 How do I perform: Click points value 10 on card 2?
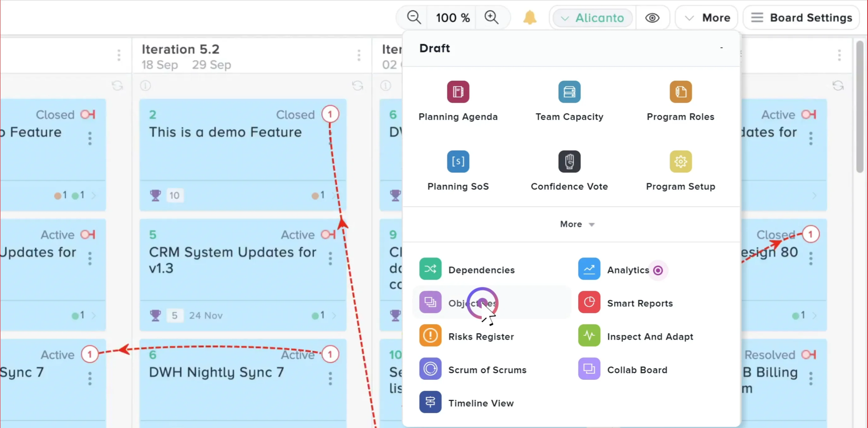pyautogui.click(x=175, y=195)
